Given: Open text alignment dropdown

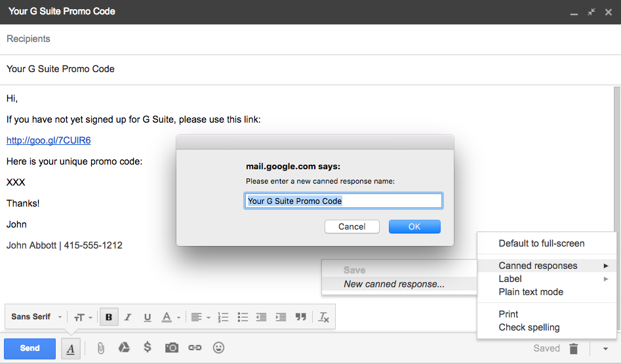Looking at the screenshot, I should (x=201, y=317).
